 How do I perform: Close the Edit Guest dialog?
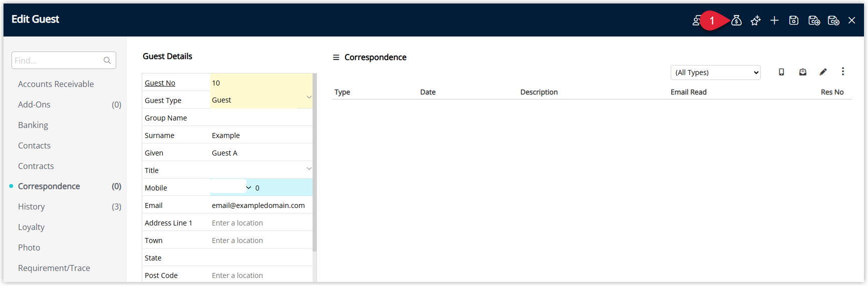(x=851, y=20)
